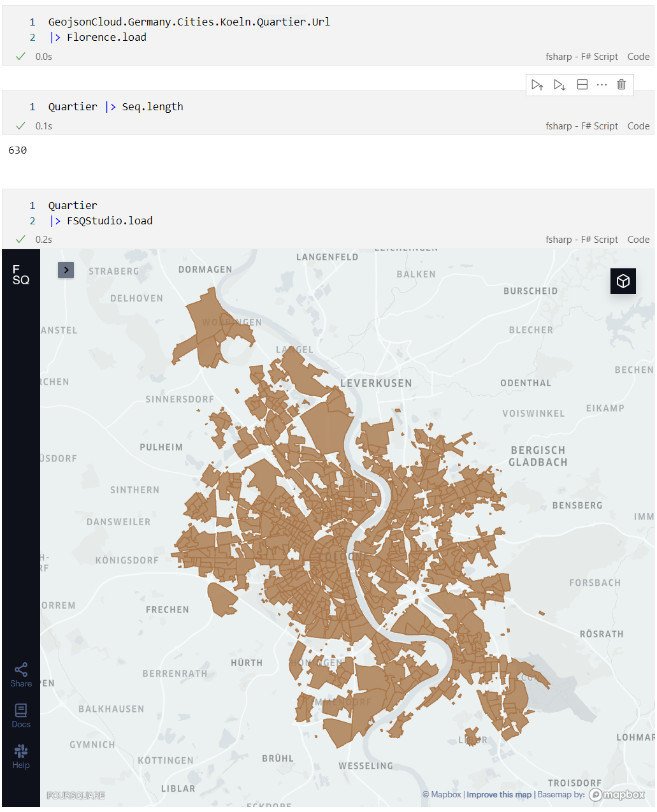Click the success checkmark showing 0.1s
This screenshot has width=657, height=812.
click(x=20, y=126)
